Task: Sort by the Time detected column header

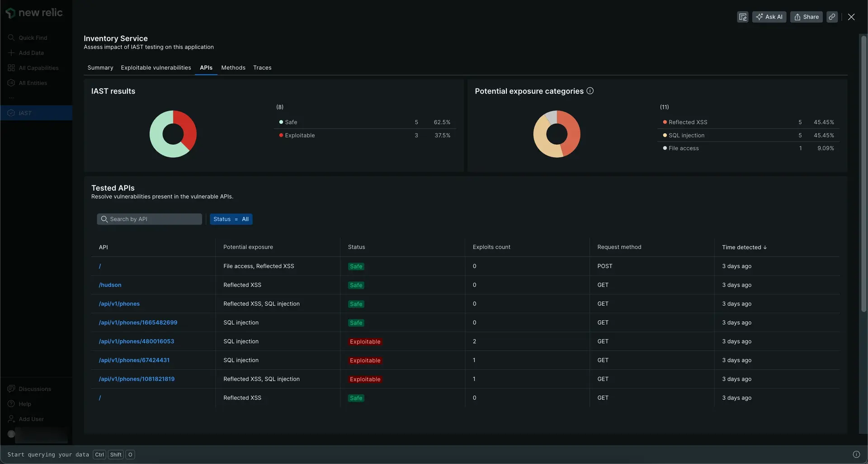Action: point(744,247)
